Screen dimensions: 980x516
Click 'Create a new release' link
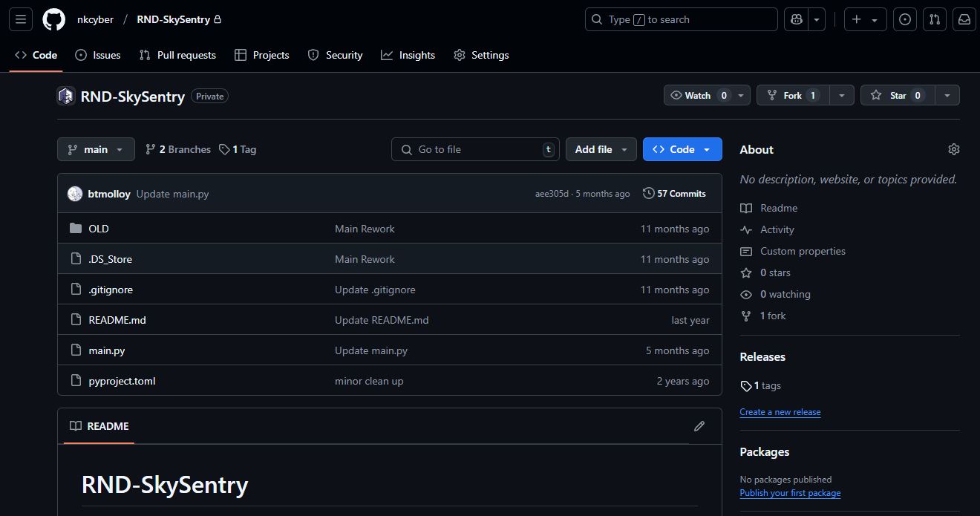tap(780, 412)
